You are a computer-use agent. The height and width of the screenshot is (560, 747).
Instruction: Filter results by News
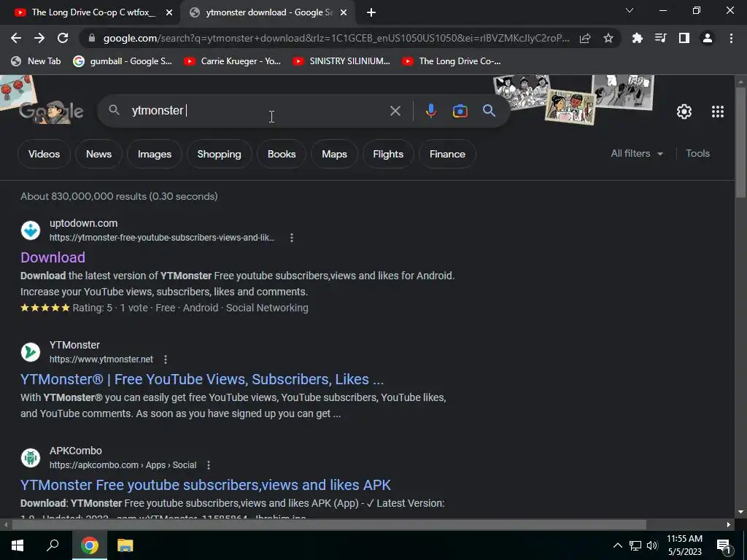[x=98, y=154]
